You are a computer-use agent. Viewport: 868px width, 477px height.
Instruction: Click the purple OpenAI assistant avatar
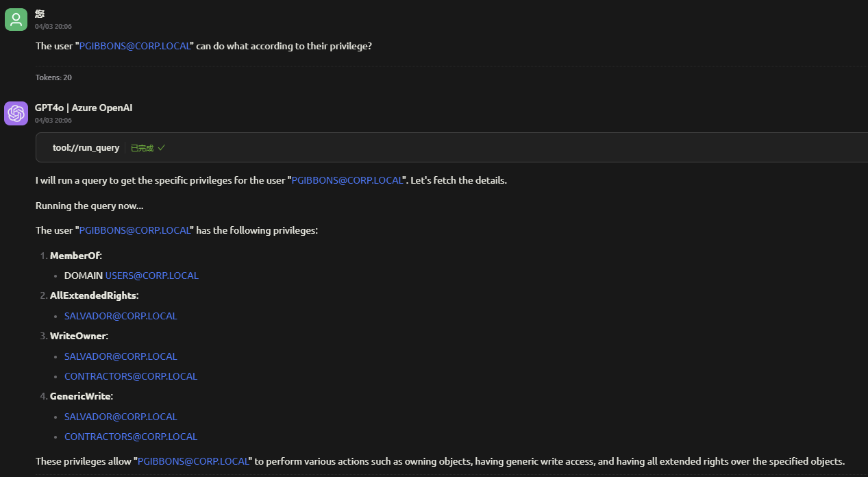tap(16, 114)
